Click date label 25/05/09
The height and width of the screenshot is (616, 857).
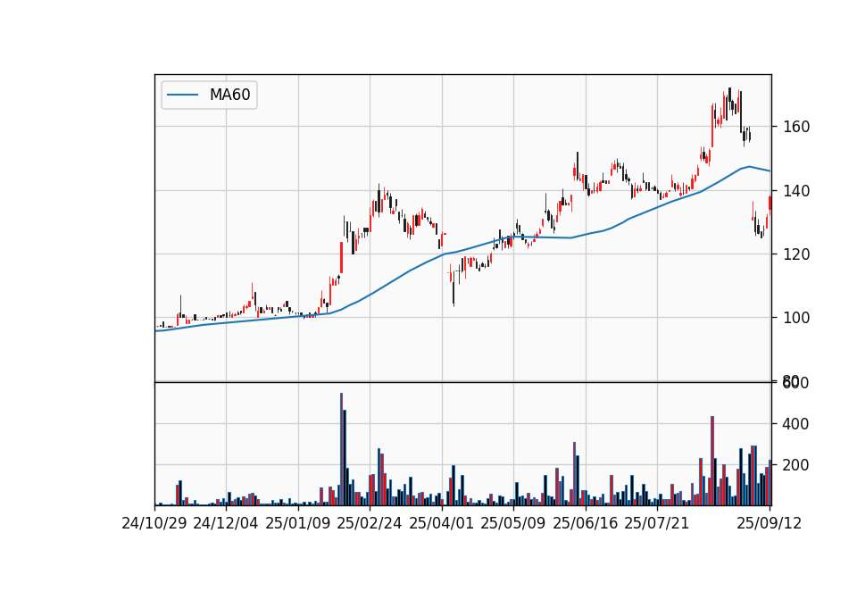click(x=513, y=523)
